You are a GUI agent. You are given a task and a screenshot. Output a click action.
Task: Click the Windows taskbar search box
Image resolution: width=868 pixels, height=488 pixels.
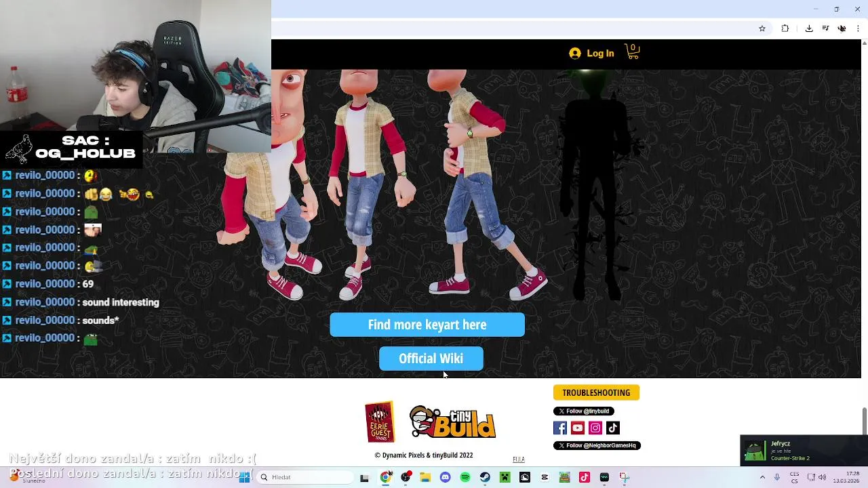point(304,477)
